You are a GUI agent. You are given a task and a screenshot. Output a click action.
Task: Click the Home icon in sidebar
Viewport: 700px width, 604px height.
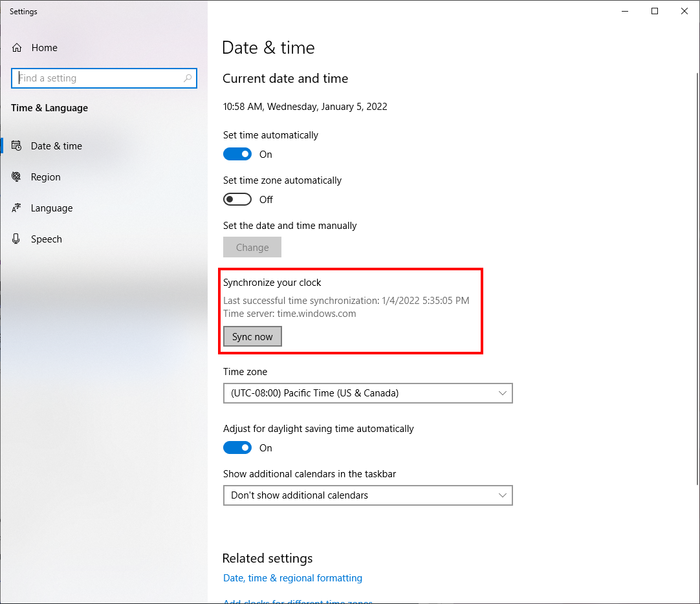[17, 48]
